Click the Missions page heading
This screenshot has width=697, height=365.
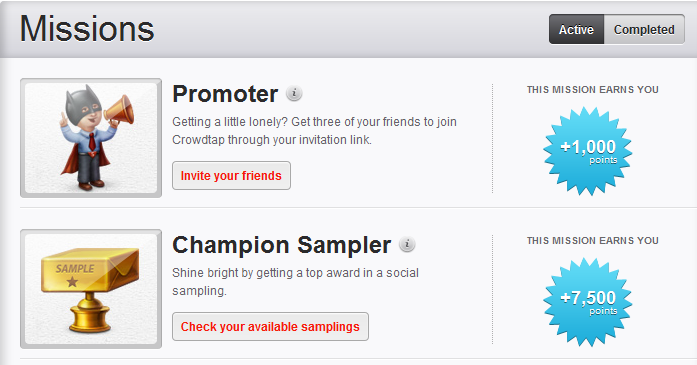(87, 29)
